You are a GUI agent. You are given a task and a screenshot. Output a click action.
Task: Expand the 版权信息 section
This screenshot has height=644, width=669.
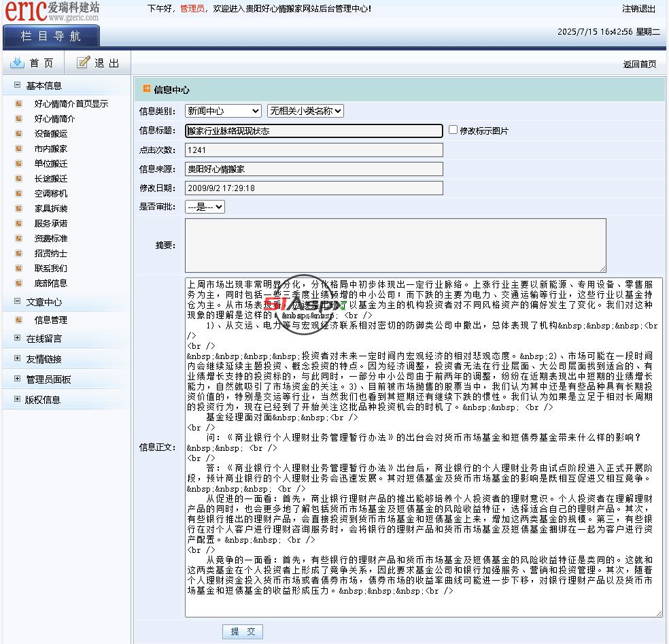[x=17, y=399]
